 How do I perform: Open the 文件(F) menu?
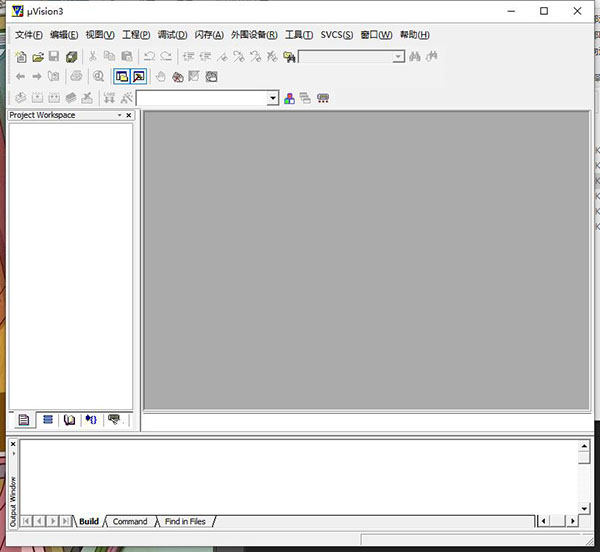(x=29, y=35)
